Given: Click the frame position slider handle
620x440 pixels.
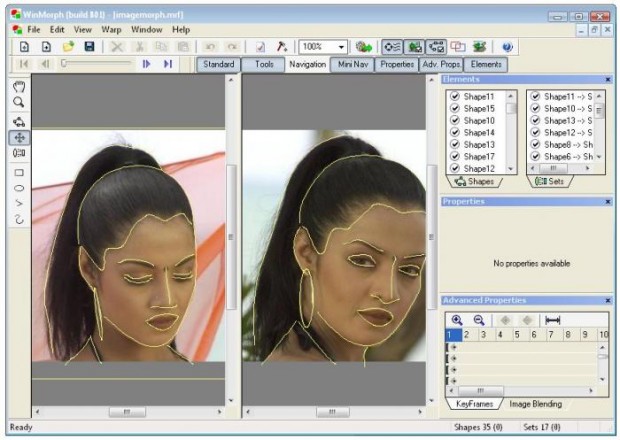Looking at the screenshot, I should (63, 63).
